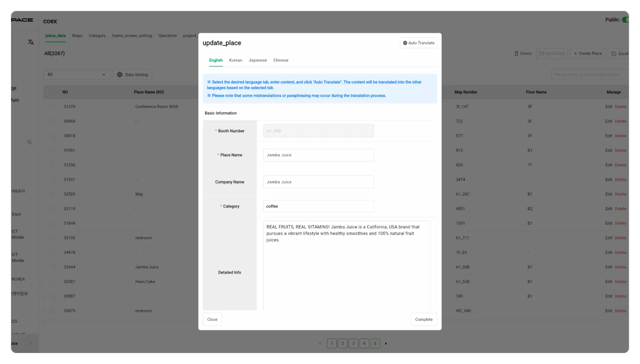Switch to the Korean tab
The height and width of the screenshot is (364, 640).
pos(236,60)
